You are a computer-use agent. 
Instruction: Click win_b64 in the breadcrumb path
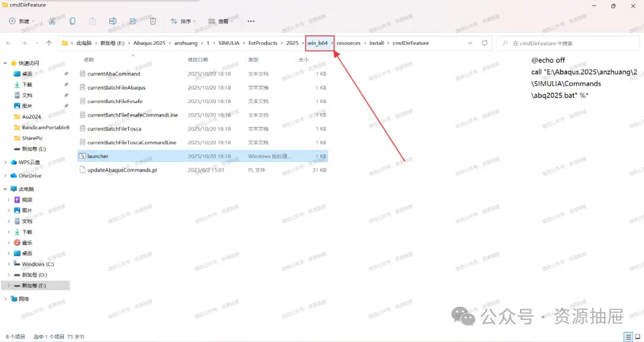(x=317, y=43)
